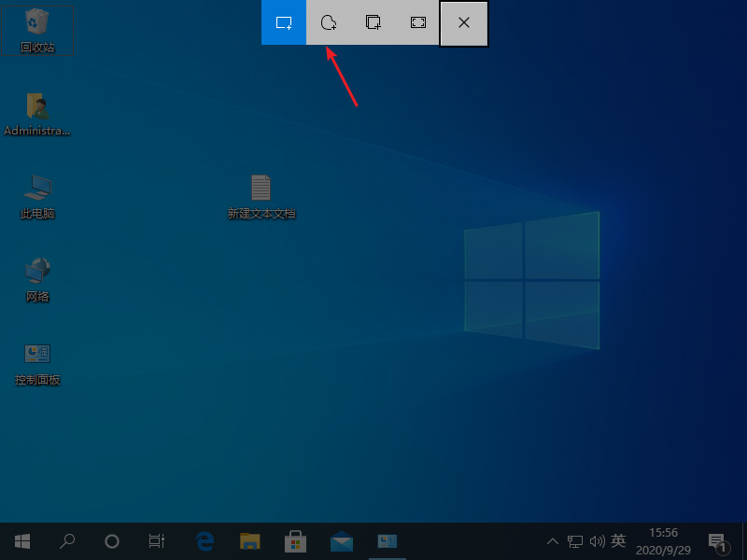Open the Recycle Bin desktop icon
747x560 pixels.
37,29
